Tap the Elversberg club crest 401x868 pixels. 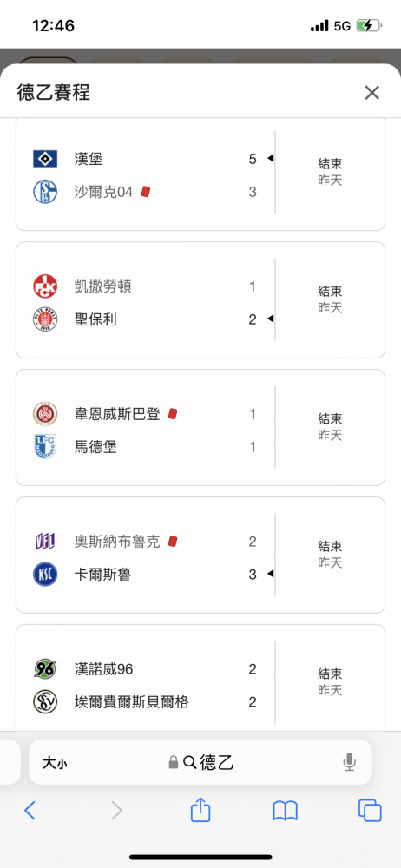tap(45, 702)
